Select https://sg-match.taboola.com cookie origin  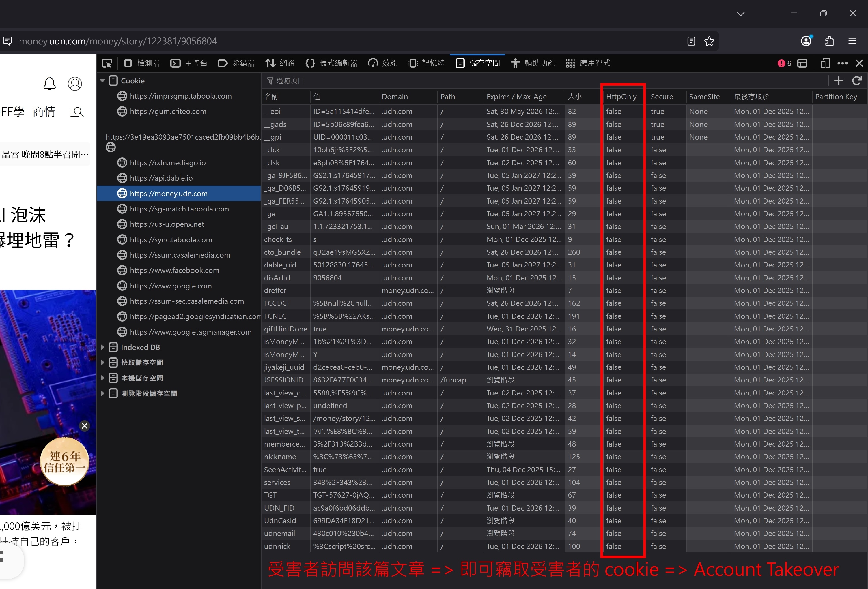(178, 209)
